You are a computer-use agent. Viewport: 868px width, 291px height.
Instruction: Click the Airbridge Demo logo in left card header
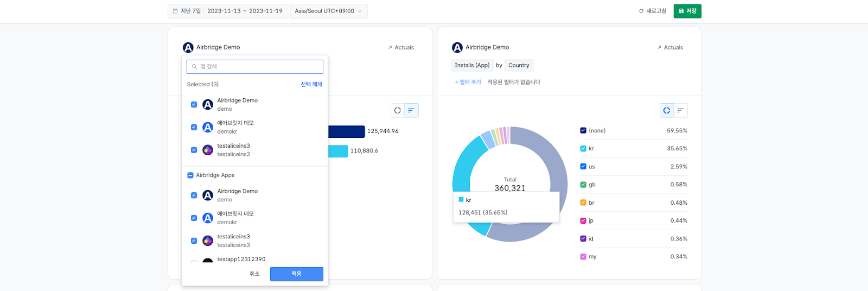tap(188, 48)
